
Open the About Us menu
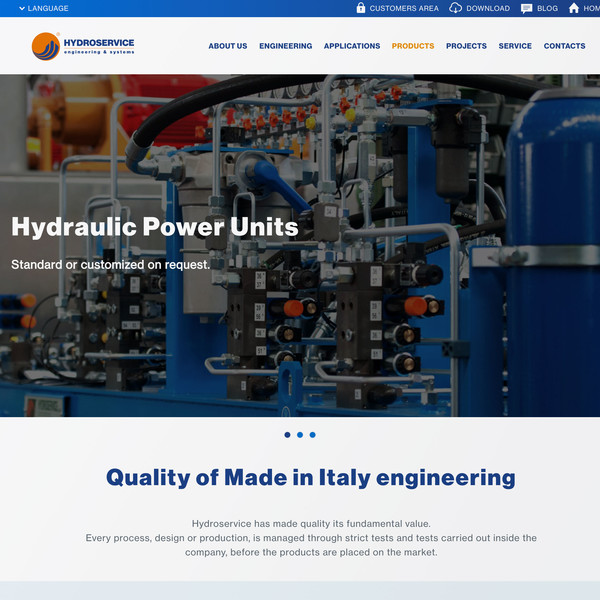(228, 46)
